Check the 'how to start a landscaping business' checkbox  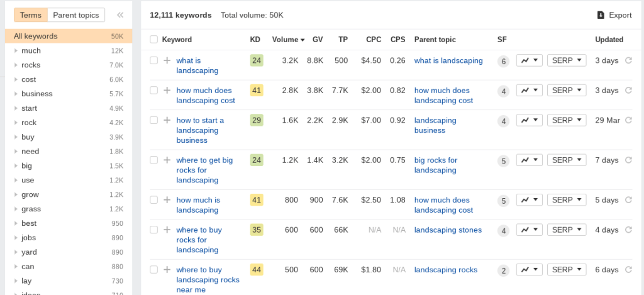(x=153, y=120)
